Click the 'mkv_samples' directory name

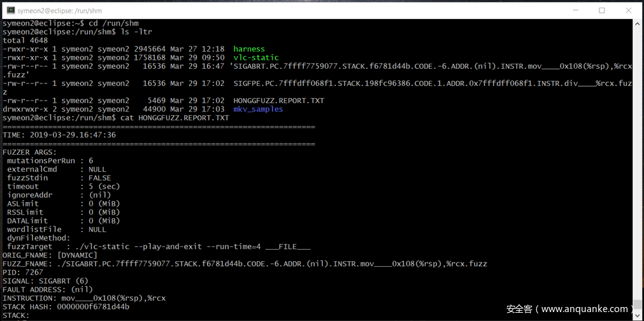tap(258, 109)
